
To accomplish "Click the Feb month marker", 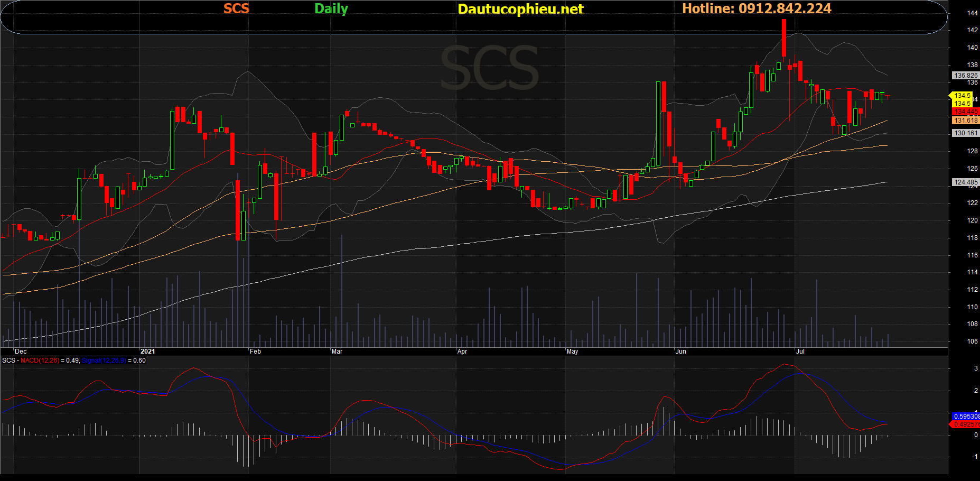I will tap(255, 351).
